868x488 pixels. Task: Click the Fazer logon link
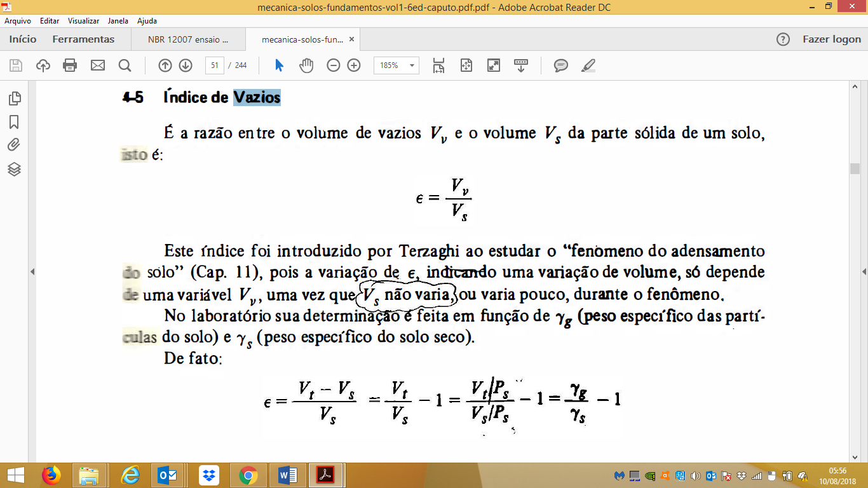(x=831, y=39)
